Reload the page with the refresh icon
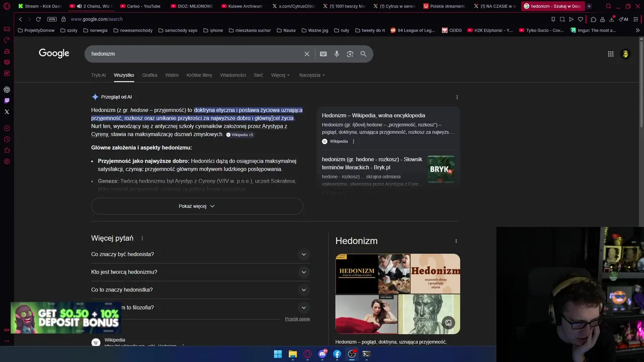Image resolution: width=644 pixels, height=362 pixels. [x=38, y=19]
